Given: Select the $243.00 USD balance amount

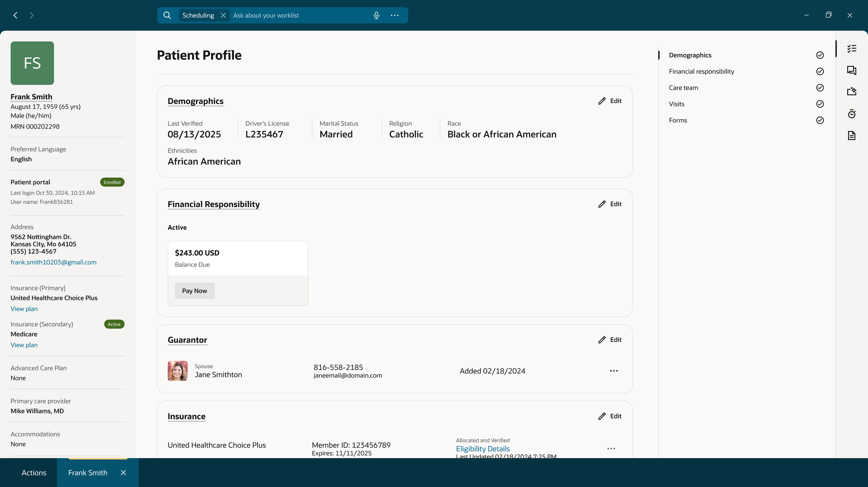Looking at the screenshot, I should pyautogui.click(x=197, y=253).
